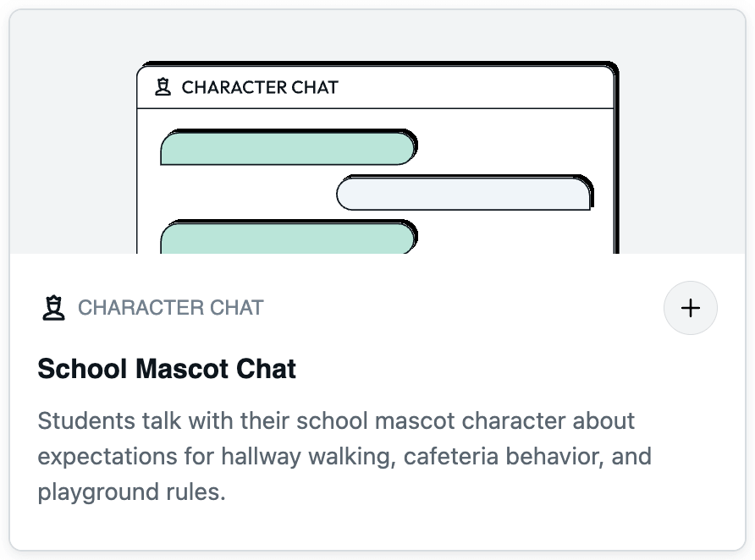Add the School Mascot Chat with plus button
The width and height of the screenshot is (755, 560).
[x=690, y=308]
